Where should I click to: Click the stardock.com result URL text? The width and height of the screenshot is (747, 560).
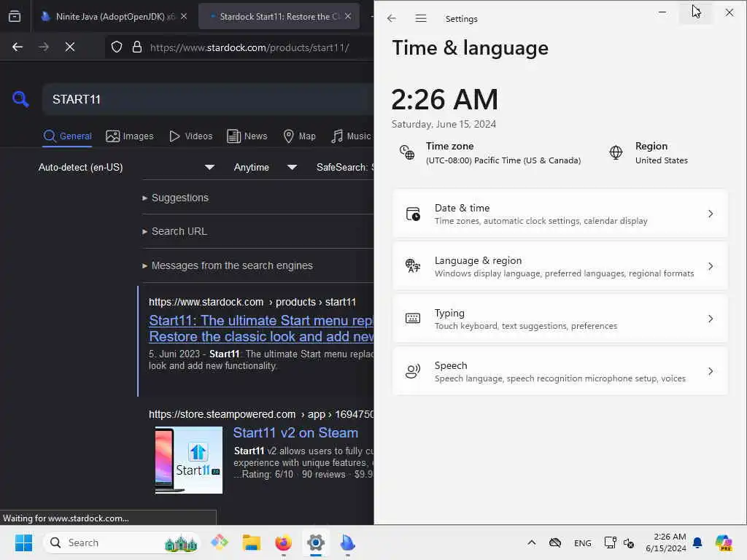pyautogui.click(x=252, y=302)
